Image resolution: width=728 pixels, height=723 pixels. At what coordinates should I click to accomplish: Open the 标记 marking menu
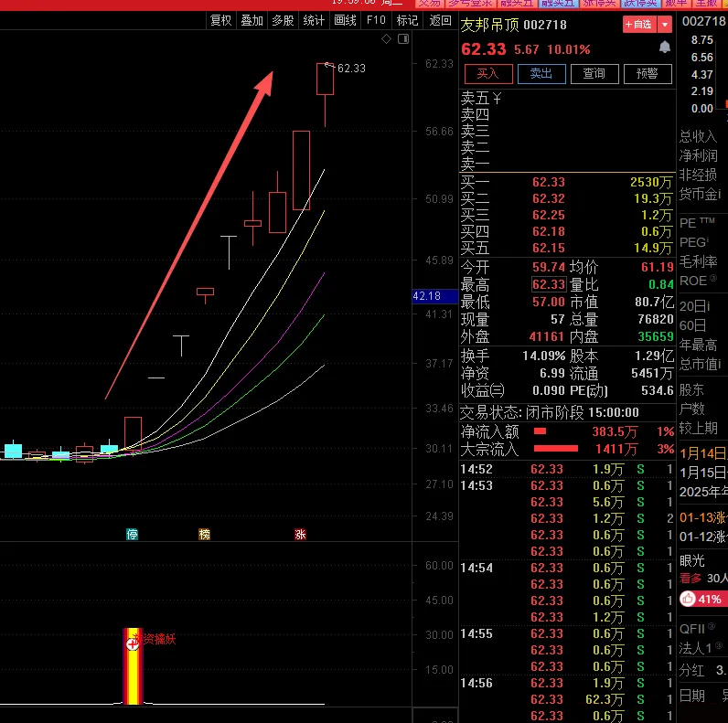click(408, 20)
